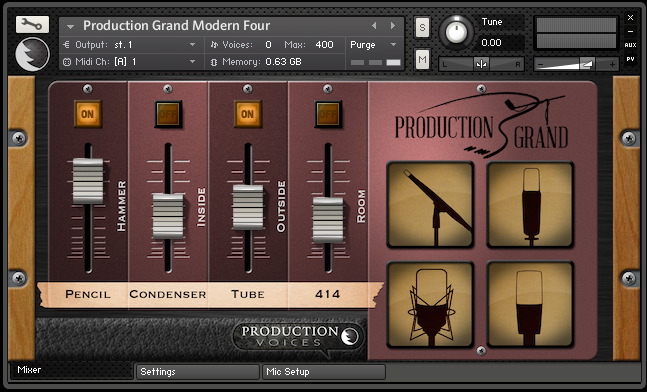647x392 pixels.
Task: Select the boom mic stand preset thumbnail
Action: (430, 205)
